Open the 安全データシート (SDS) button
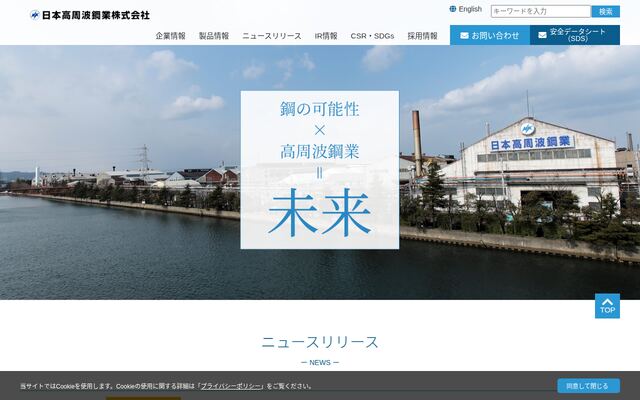640x400 pixels. click(575, 35)
